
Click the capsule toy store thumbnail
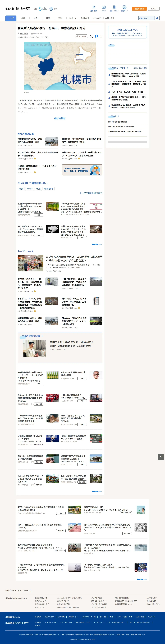tap(30, 263)
